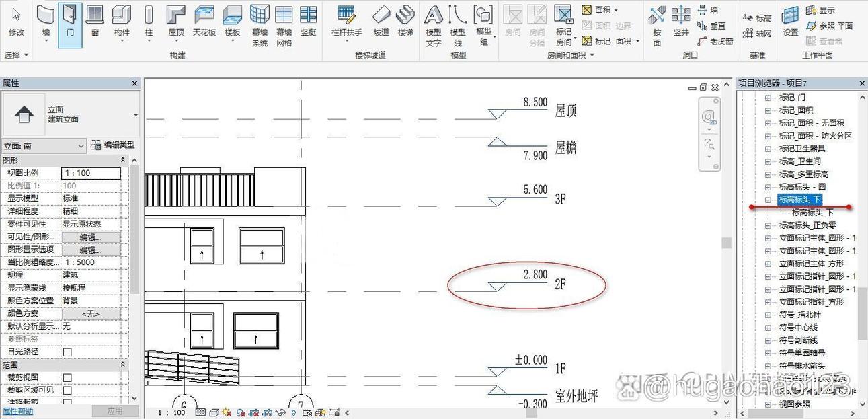This screenshot has width=868, height=419.
Task: Select the 柱 (Column) tool
Action: tap(149, 23)
